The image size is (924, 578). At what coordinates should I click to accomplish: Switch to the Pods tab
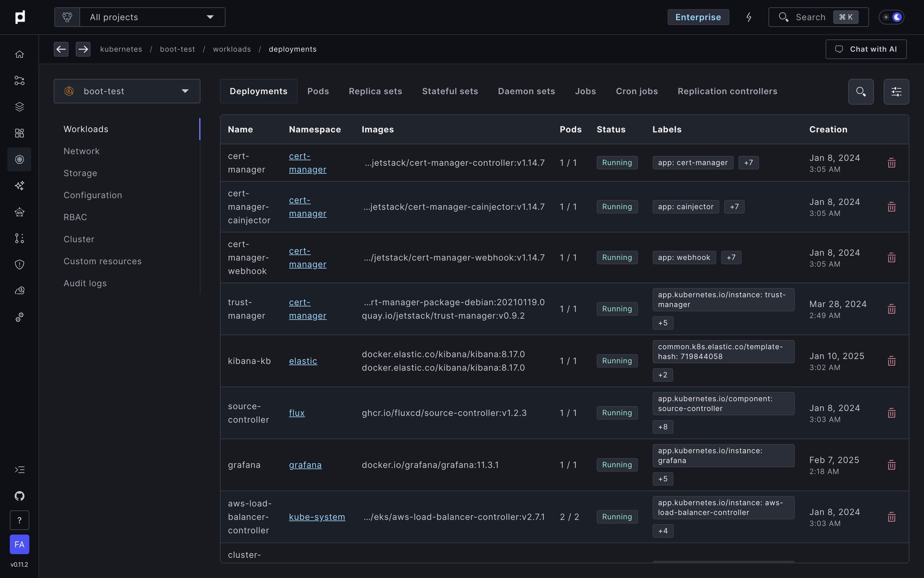click(318, 91)
